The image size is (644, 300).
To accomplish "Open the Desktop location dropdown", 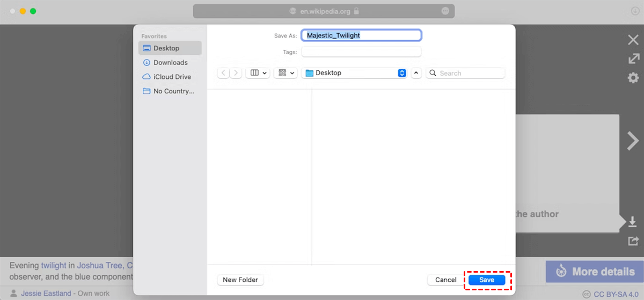I will click(354, 73).
